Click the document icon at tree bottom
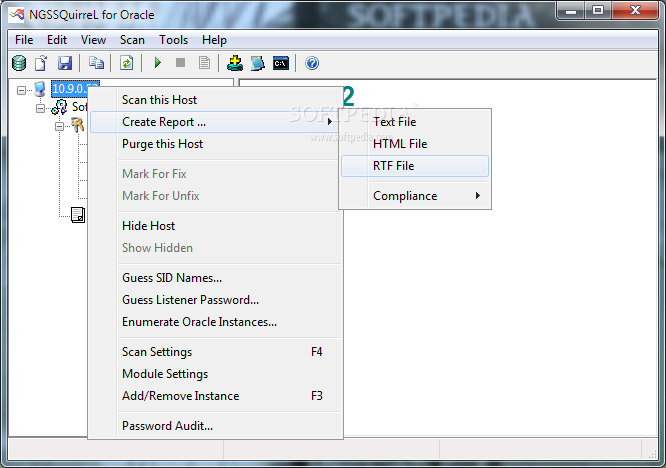The width and height of the screenshot is (666, 468). pos(78,215)
